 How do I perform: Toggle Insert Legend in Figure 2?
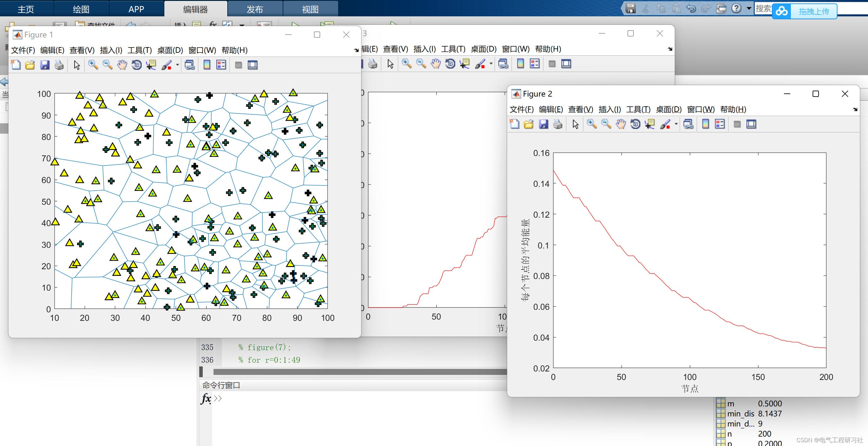tap(720, 124)
